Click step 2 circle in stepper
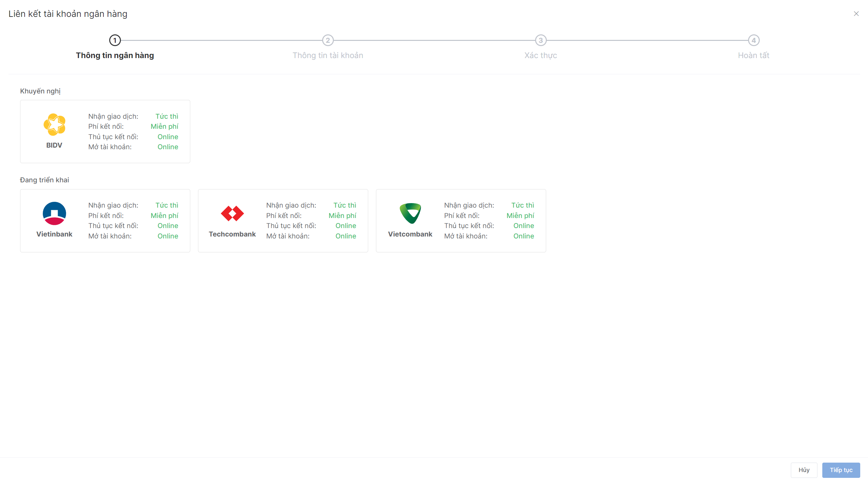 pos(328,41)
